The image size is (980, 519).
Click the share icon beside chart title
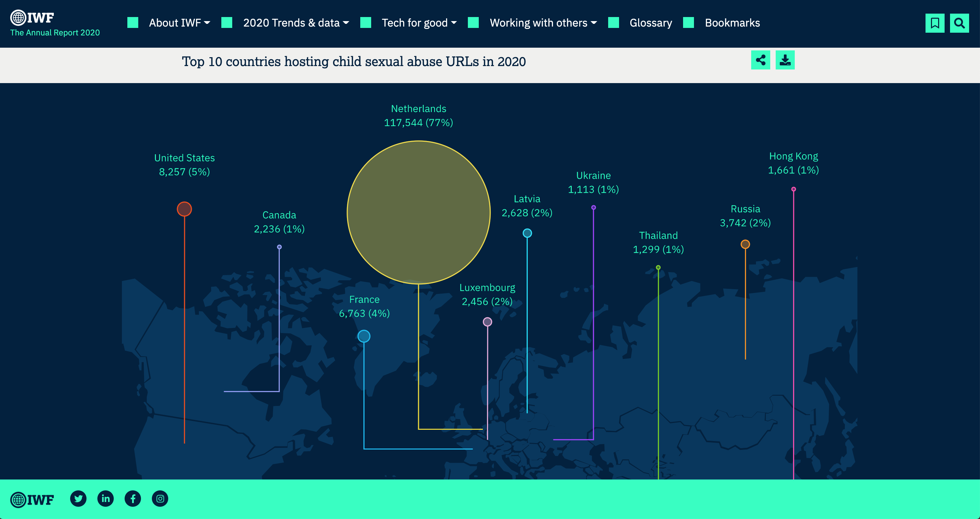click(760, 60)
